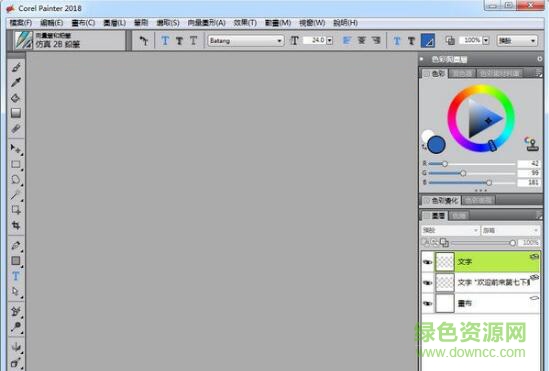Select the Shape Selection tool
This screenshot has height=371, width=549.
tap(16, 291)
